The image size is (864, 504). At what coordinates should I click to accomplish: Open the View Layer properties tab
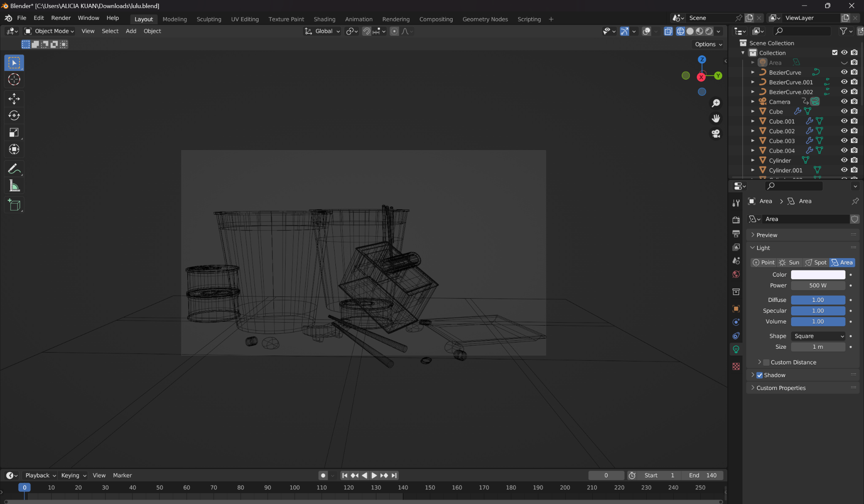(x=736, y=247)
